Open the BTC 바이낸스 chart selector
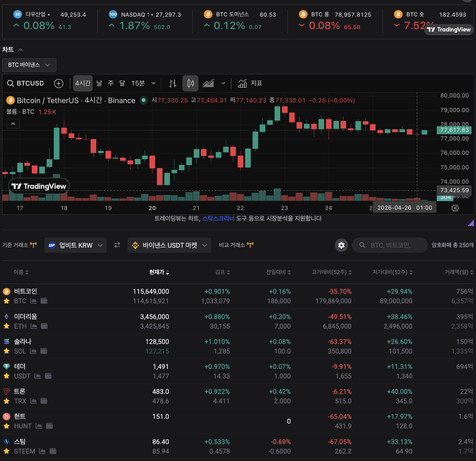This screenshot has width=476, height=461. pos(29,65)
